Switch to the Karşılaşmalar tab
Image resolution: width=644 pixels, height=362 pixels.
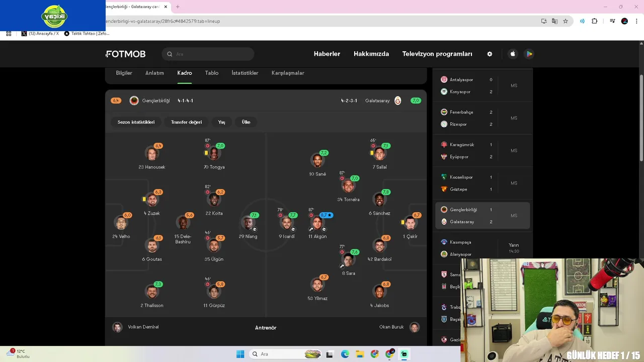[288, 73]
